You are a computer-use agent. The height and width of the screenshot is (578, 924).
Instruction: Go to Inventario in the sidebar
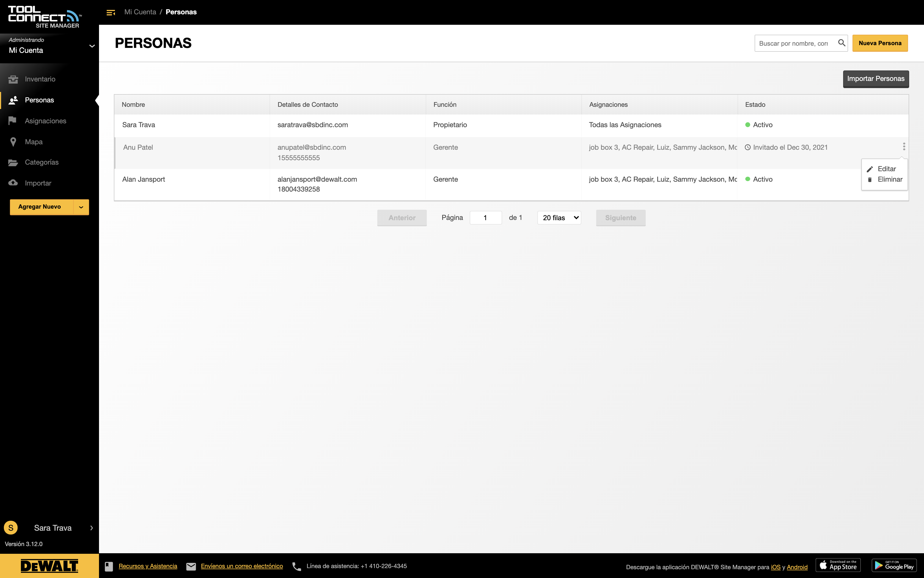point(40,79)
